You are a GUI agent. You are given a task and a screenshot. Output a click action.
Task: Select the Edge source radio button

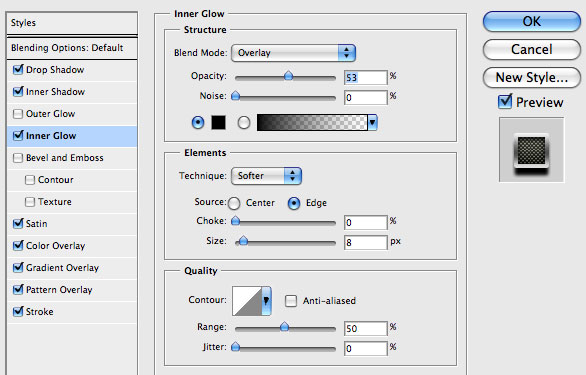294,203
